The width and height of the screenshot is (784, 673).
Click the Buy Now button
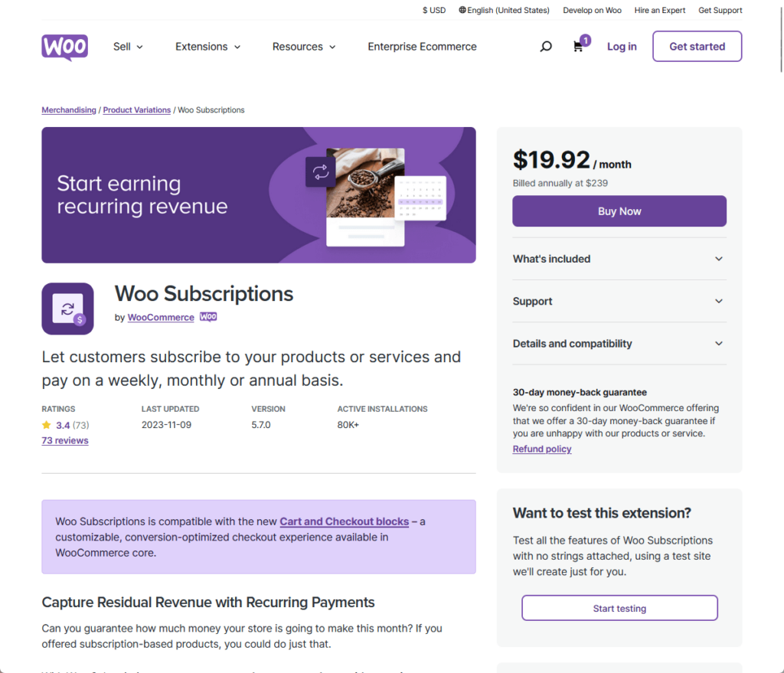pos(619,211)
